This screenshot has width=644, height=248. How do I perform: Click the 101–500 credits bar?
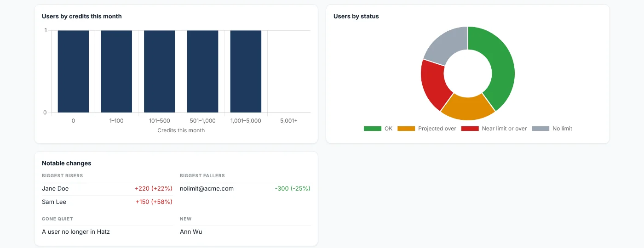tap(160, 72)
